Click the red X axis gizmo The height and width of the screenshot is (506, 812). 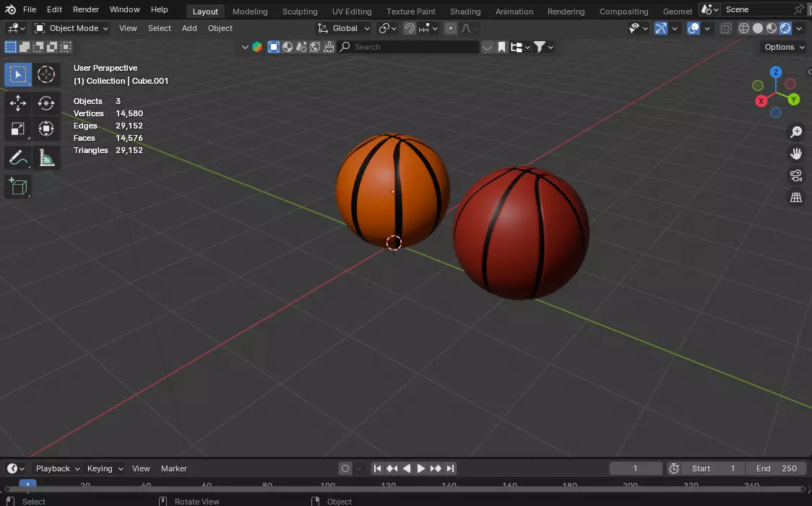click(761, 101)
